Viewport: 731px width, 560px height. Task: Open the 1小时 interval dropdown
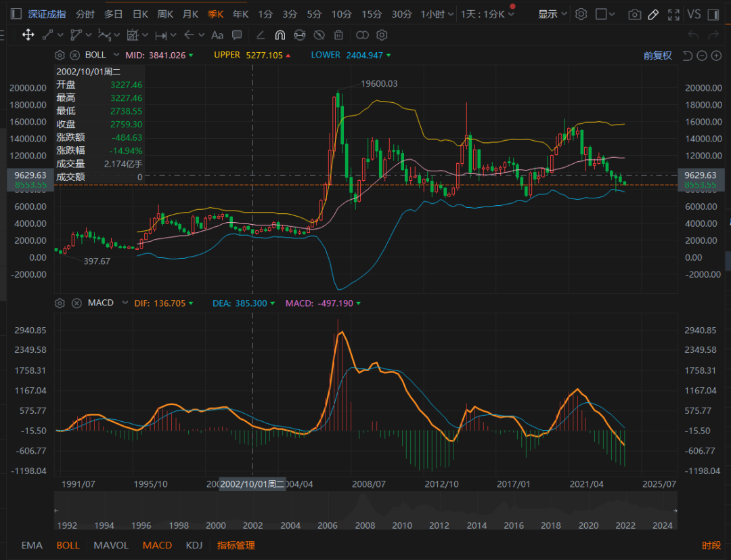tap(437, 14)
